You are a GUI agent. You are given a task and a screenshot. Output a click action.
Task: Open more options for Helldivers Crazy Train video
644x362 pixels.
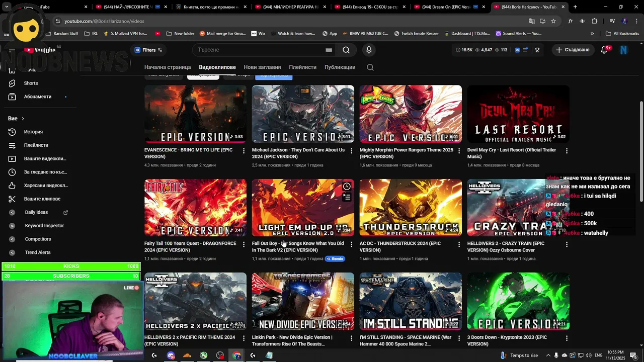coord(567,244)
